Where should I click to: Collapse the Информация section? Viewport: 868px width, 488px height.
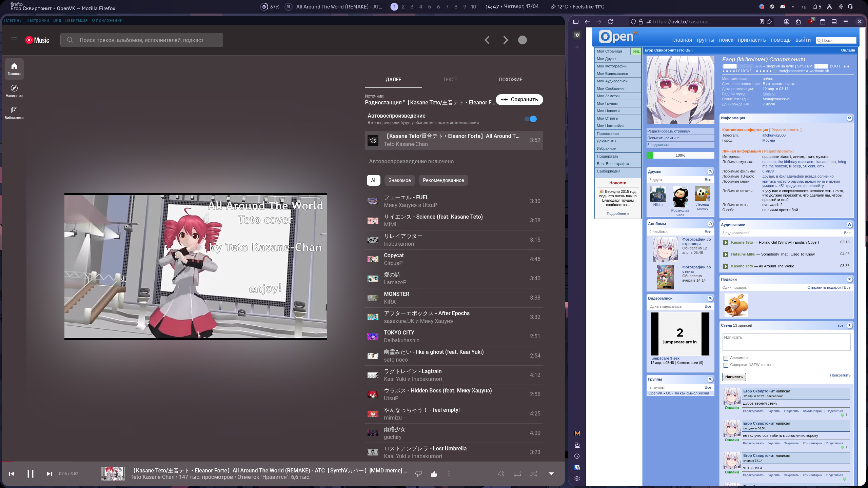click(849, 118)
